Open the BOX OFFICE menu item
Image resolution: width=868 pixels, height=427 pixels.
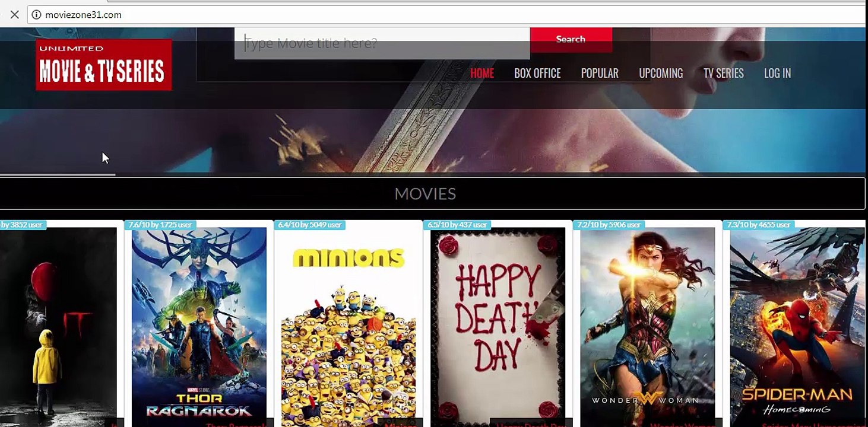point(537,73)
